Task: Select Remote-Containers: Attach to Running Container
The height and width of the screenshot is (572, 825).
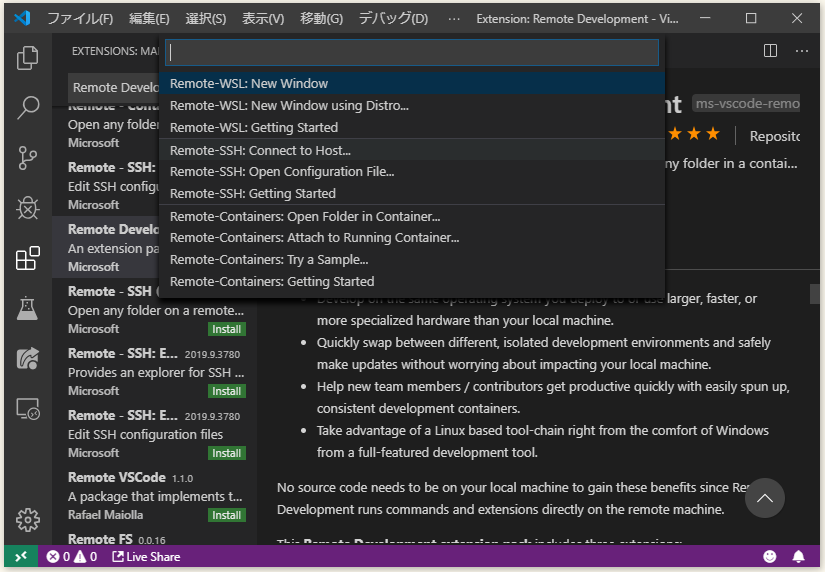Action: pos(412,237)
